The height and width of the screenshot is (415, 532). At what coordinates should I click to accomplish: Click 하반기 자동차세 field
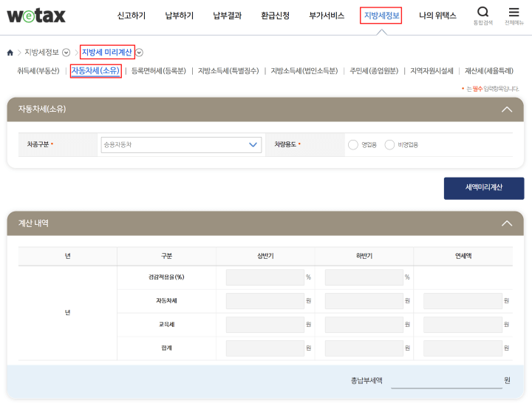[364, 301]
